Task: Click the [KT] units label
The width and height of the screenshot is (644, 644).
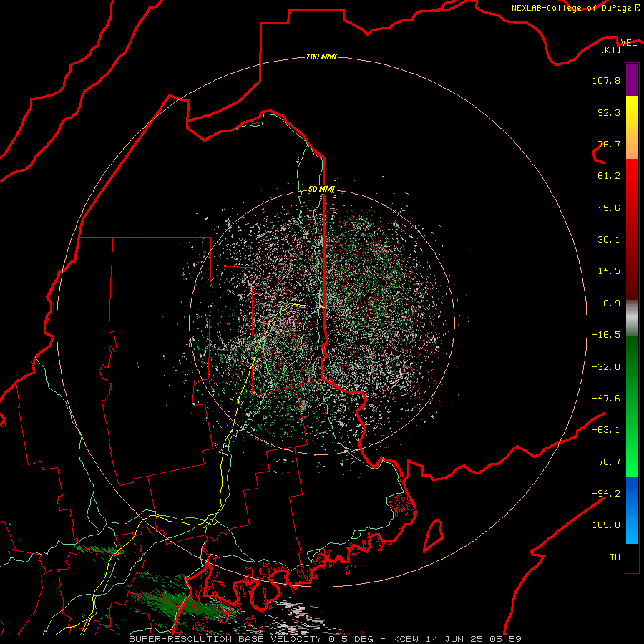Action: point(611,49)
